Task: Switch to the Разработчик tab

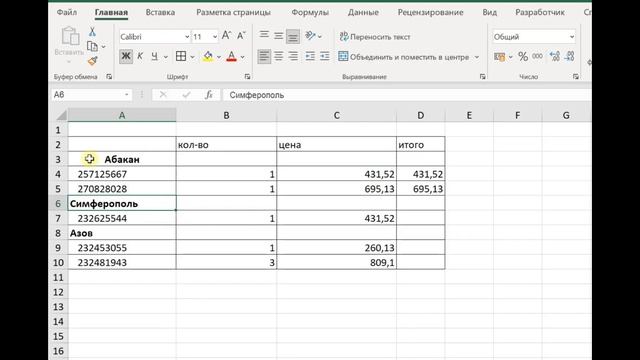Action: pyautogui.click(x=540, y=12)
